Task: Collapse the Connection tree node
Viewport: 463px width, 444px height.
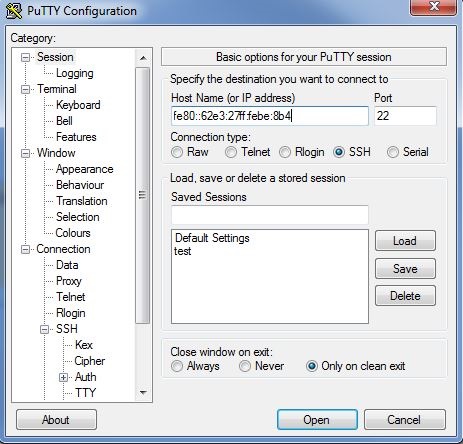Action: click(25, 249)
